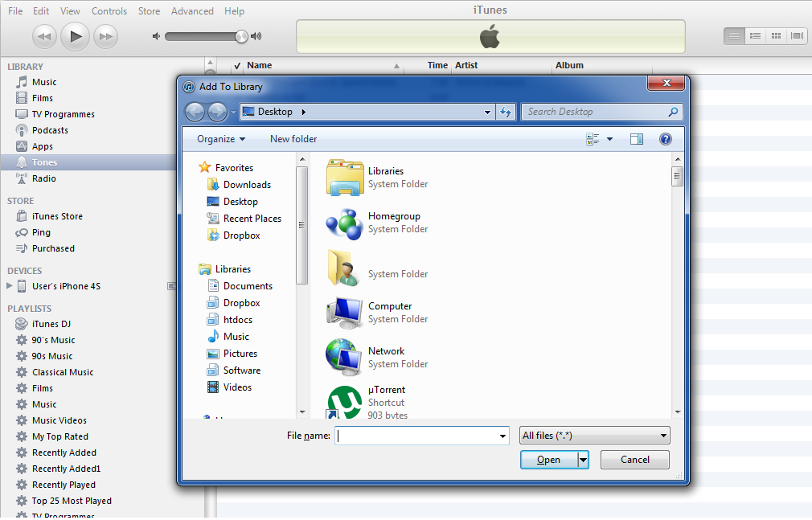
Task: Click the volume minimum speaker icon
Action: coord(156,36)
